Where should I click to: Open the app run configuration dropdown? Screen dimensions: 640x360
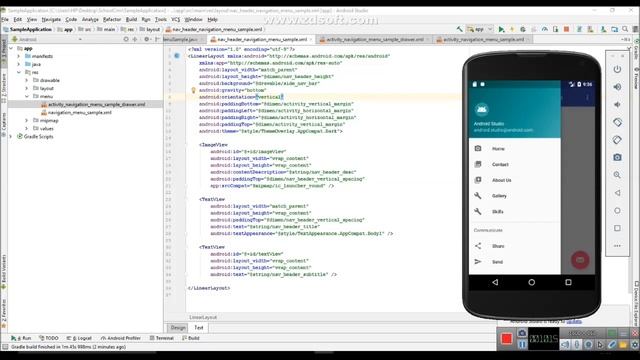pyautogui.click(x=480, y=29)
